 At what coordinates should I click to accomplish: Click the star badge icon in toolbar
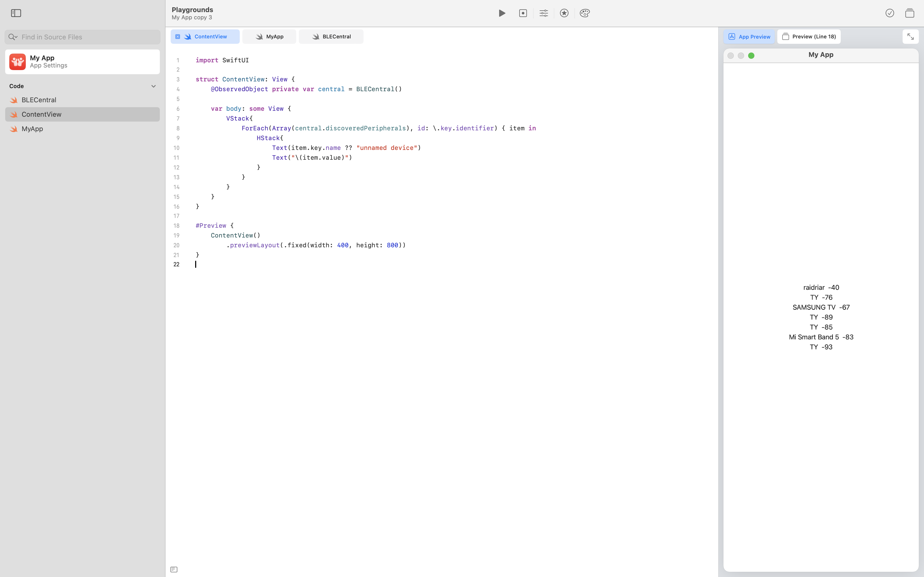tap(564, 13)
